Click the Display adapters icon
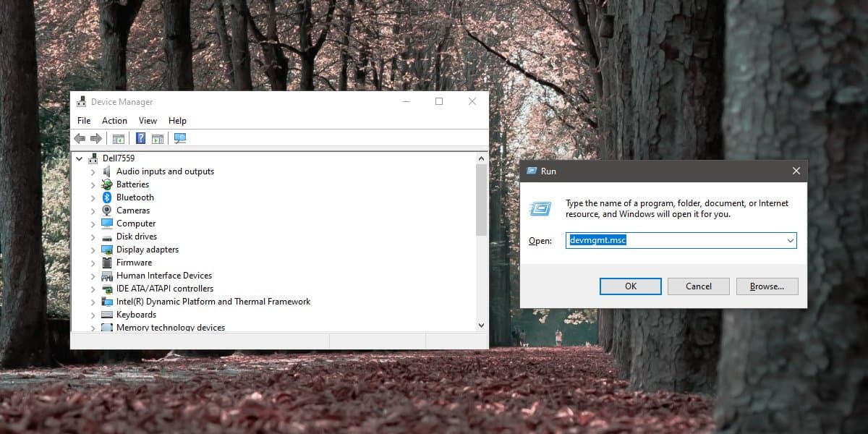The height and width of the screenshot is (434, 868). point(107,250)
